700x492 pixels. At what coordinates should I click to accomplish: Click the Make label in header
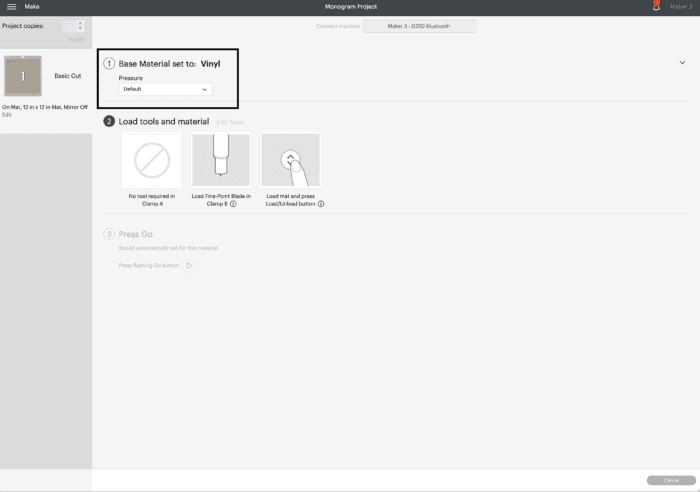click(32, 7)
